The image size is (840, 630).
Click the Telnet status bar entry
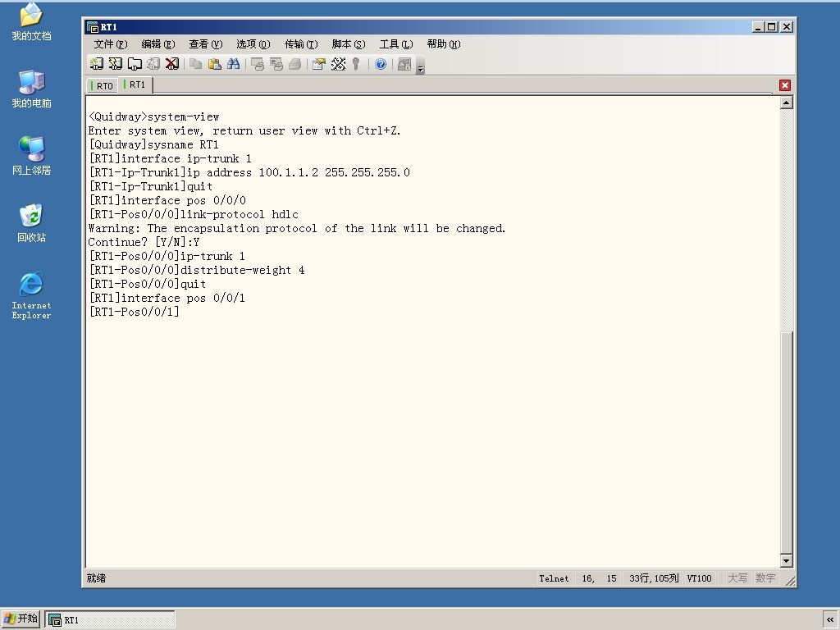tap(554, 578)
